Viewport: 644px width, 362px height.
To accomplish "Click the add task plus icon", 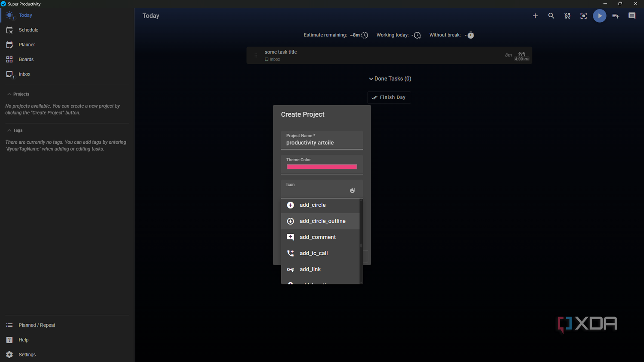I will (x=535, y=16).
